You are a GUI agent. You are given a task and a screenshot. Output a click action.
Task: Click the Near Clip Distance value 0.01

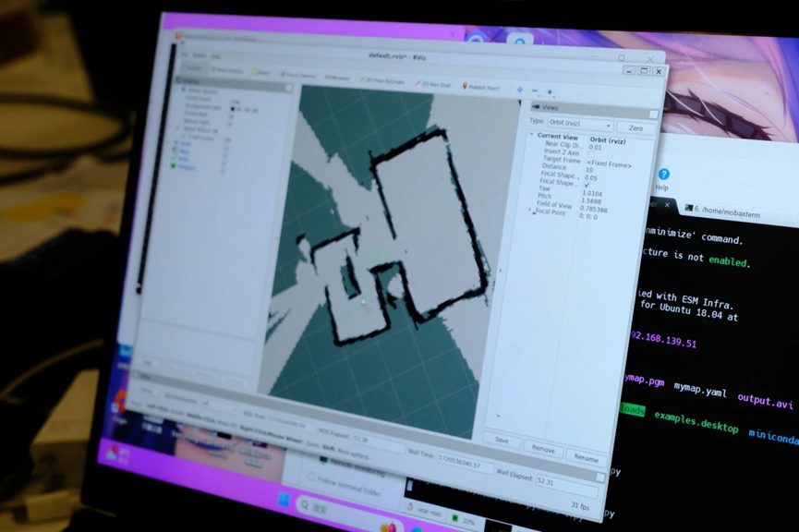coord(595,147)
